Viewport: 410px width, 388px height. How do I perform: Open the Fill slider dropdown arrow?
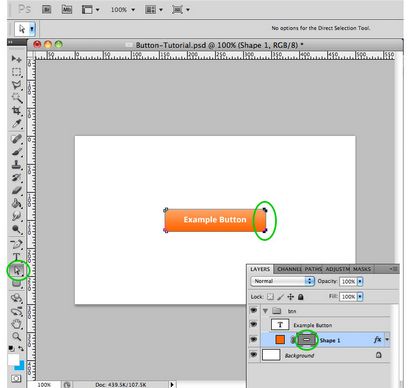coord(360,297)
